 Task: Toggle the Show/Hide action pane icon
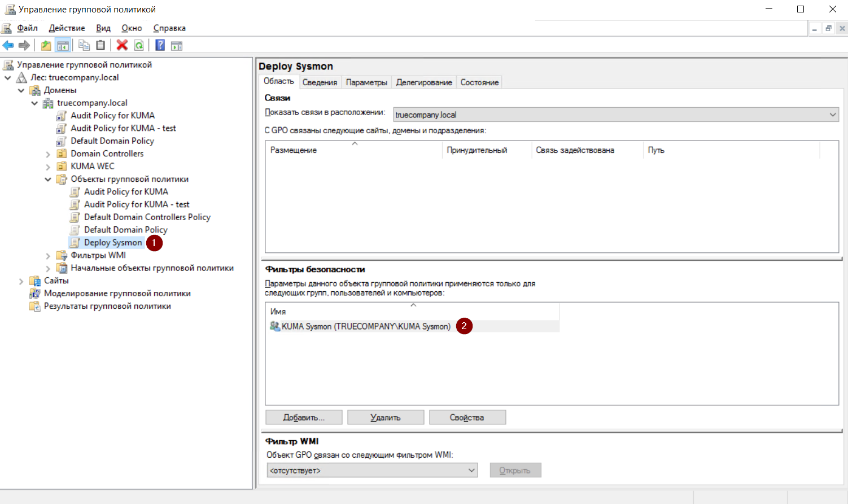pyautogui.click(x=177, y=46)
